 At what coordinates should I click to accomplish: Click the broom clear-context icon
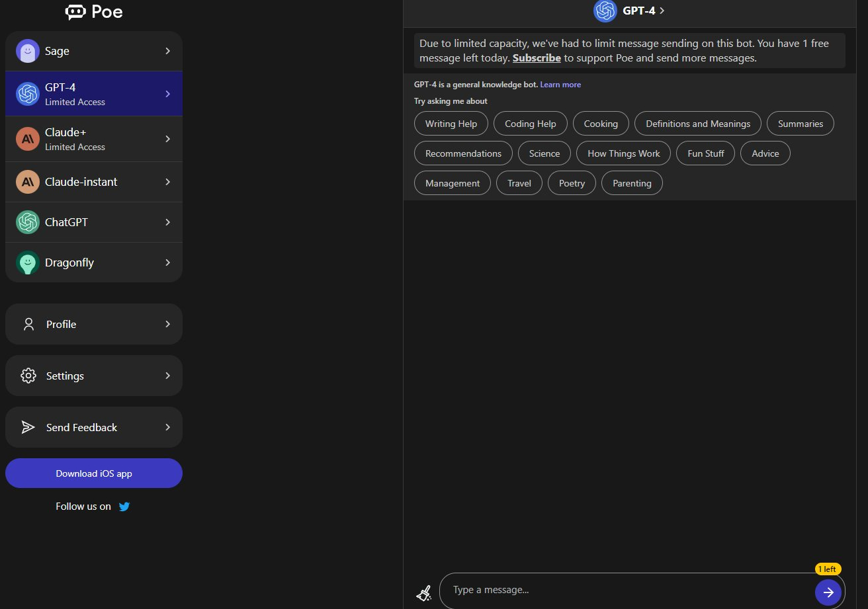click(423, 592)
